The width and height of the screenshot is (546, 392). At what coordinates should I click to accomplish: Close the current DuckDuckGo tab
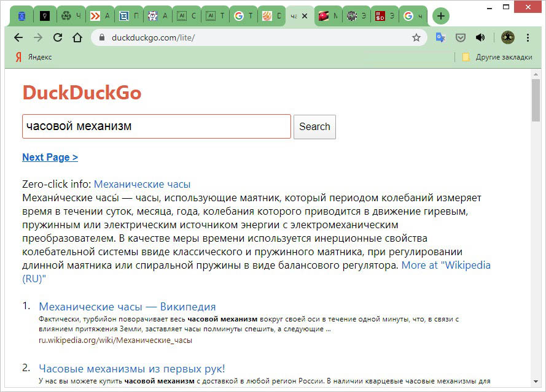(x=305, y=16)
